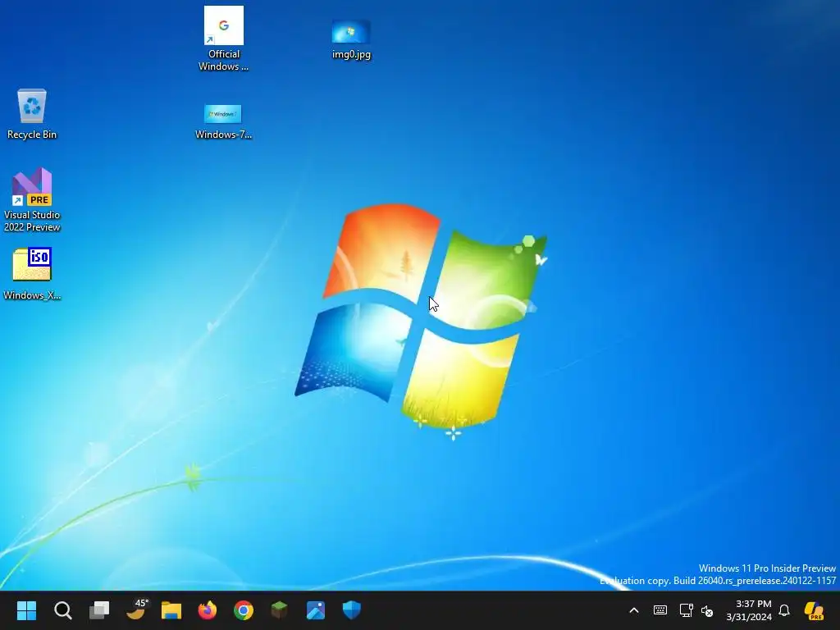The width and height of the screenshot is (840, 630).
Task: Launch Google Chrome from the taskbar
Action: coord(243,610)
